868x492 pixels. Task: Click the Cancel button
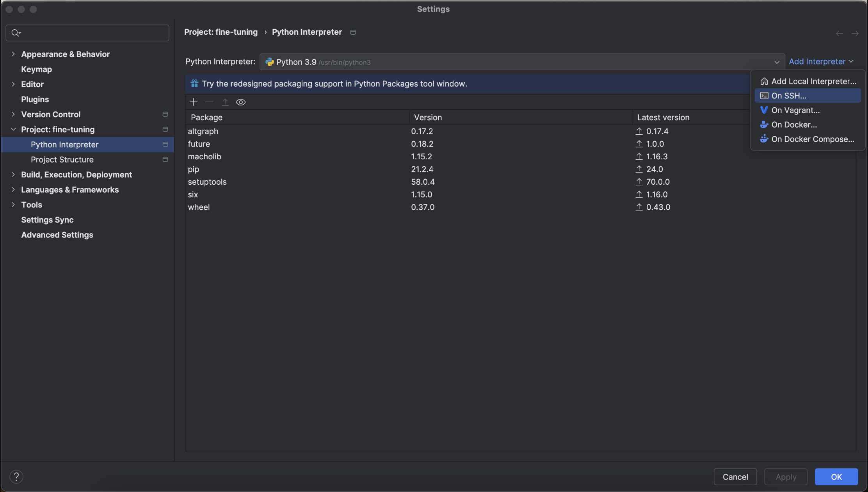[735, 477]
